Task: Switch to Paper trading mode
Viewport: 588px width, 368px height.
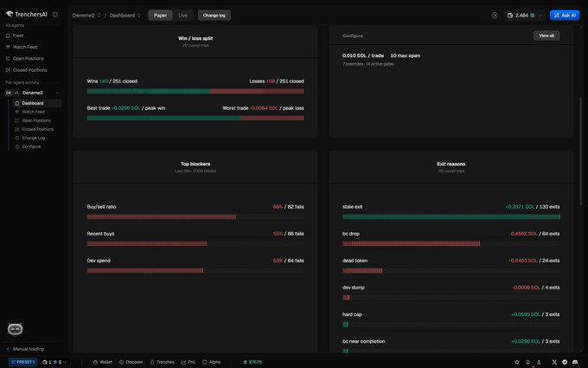Action: click(160, 16)
